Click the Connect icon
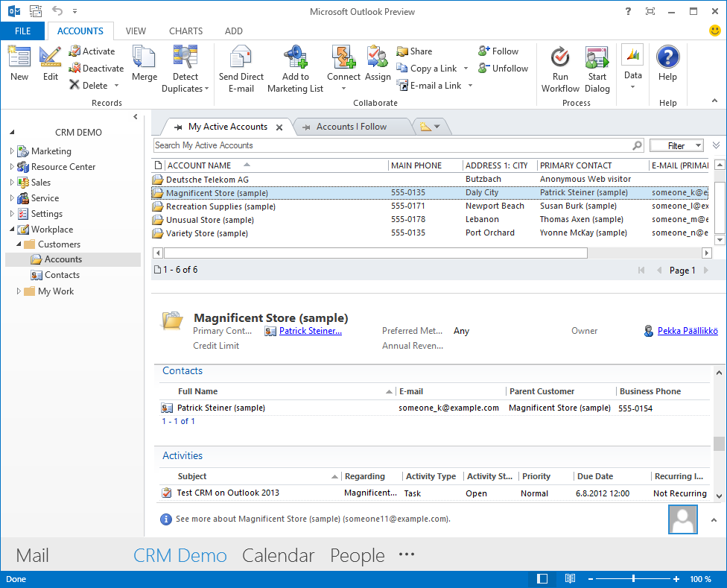Screen dimensions: 727x588 [343, 57]
